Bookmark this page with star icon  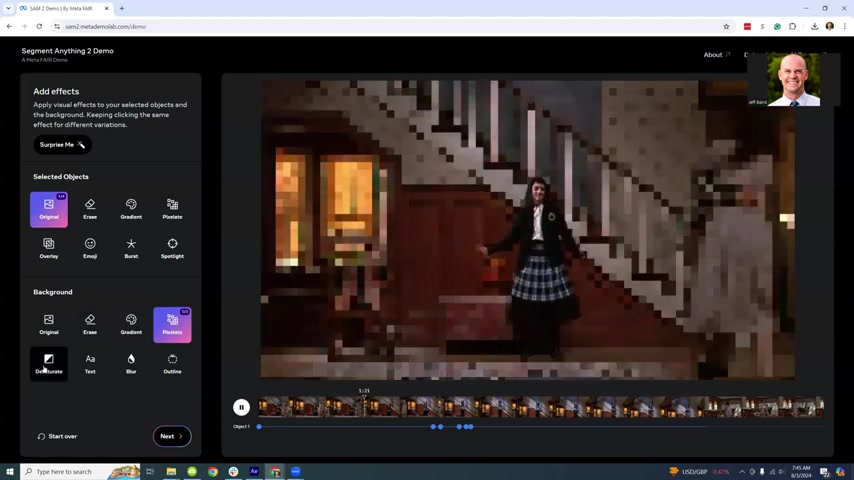tap(726, 26)
